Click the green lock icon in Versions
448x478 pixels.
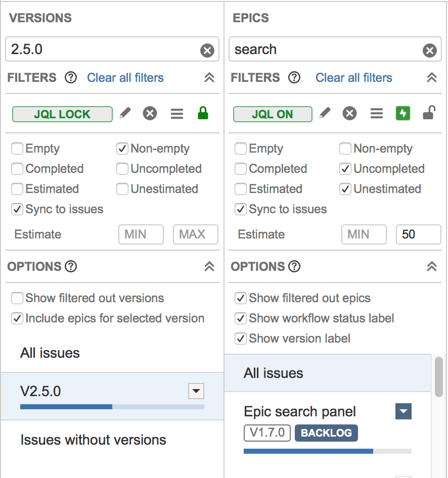[x=203, y=114]
